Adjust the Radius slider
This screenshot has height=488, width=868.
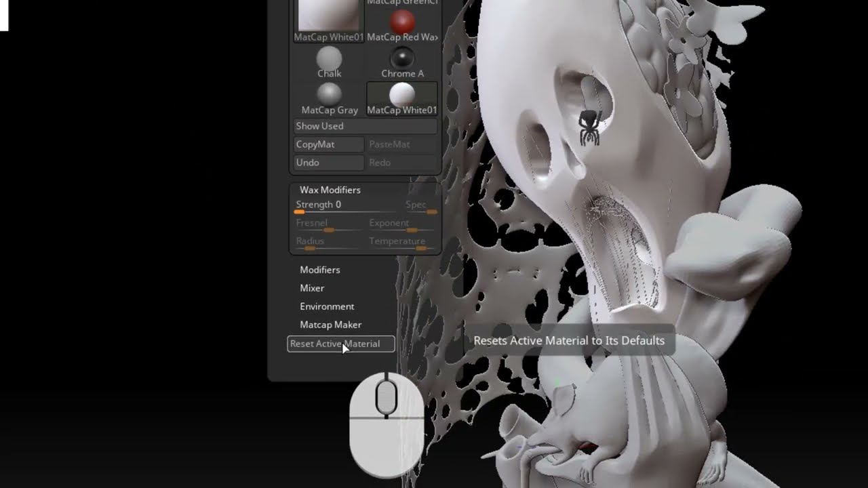[329, 243]
